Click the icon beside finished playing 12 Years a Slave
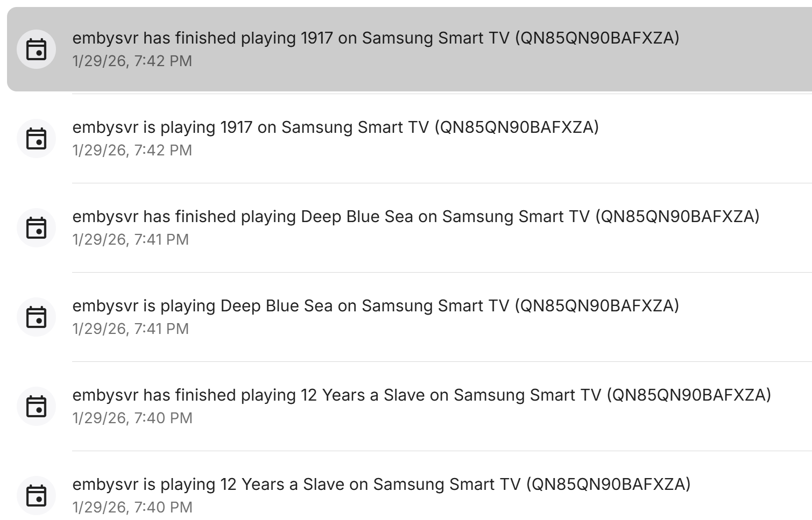Screen dimensions: 812x520 pyautogui.click(x=37, y=407)
